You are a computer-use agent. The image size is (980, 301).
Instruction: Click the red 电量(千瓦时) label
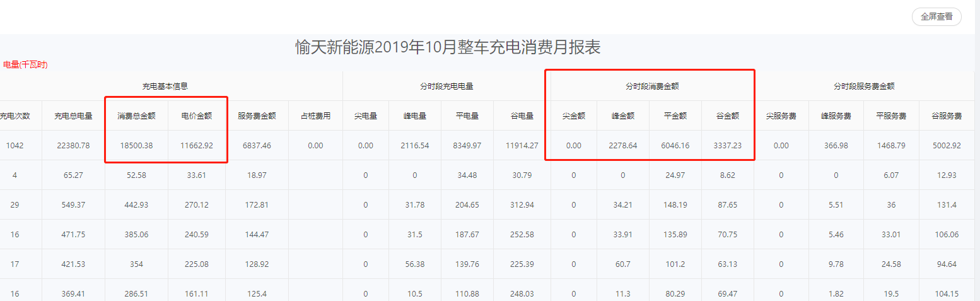click(25, 64)
